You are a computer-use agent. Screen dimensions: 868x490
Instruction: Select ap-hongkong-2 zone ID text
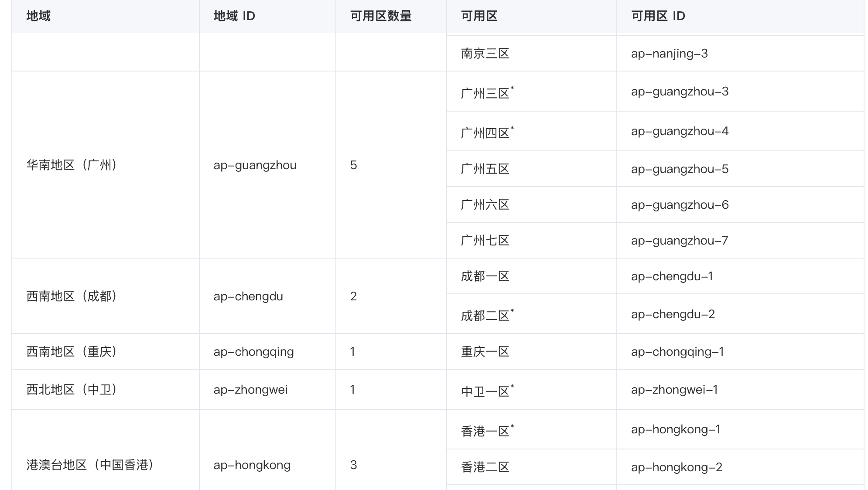[677, 467]
